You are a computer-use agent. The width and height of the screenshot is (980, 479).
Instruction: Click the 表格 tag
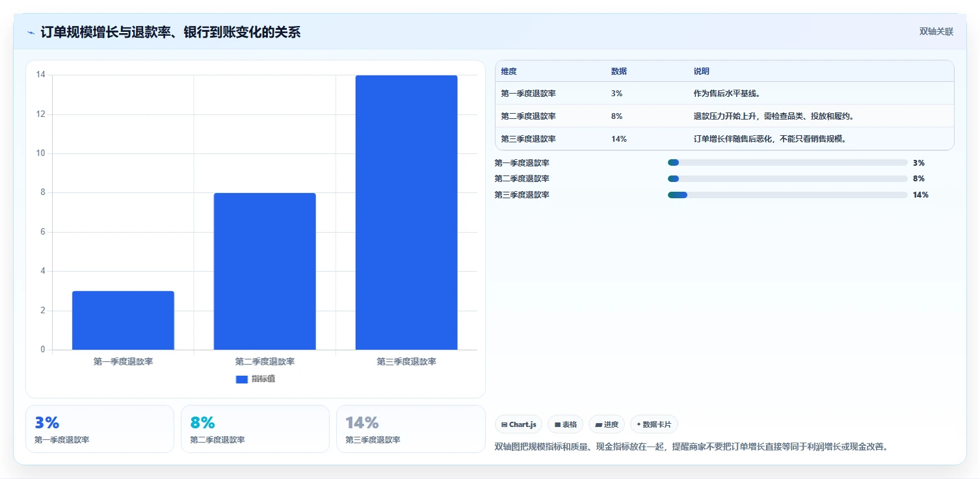coord(565,424)
